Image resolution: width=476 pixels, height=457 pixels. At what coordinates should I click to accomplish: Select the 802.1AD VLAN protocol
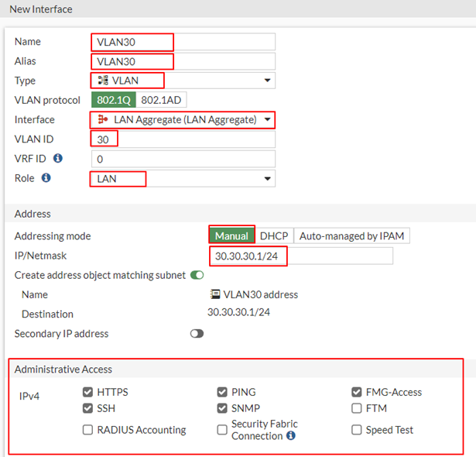coord(161,100)
